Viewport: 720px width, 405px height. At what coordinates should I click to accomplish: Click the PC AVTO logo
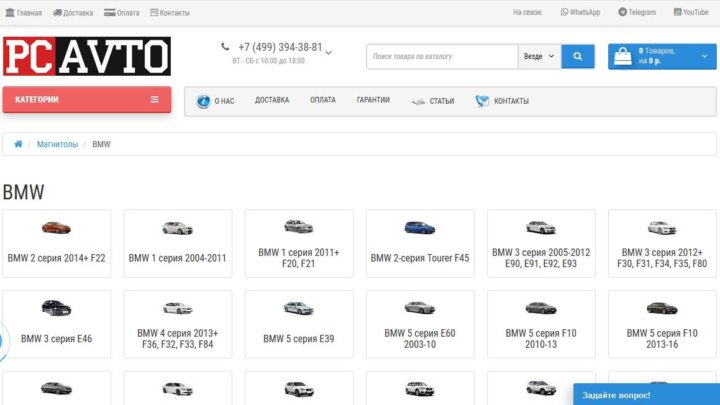point(87,56)
